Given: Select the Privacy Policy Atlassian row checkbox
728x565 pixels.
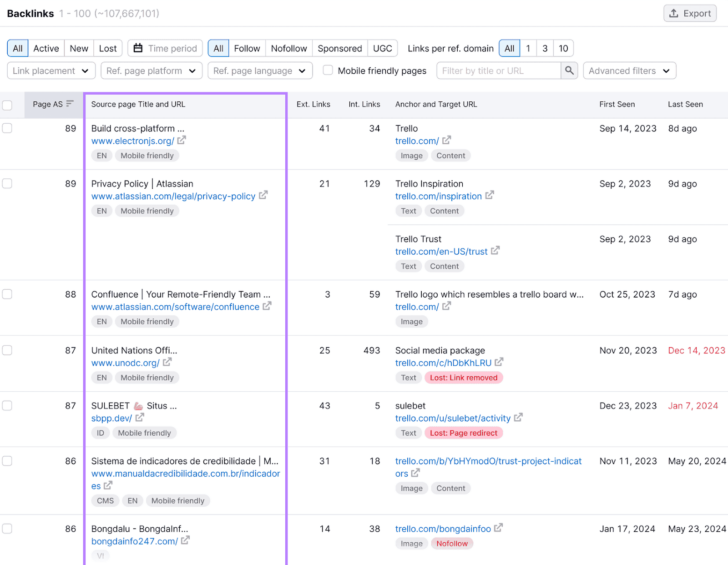Looking at the screenshot, I should [x=7, y=184].
